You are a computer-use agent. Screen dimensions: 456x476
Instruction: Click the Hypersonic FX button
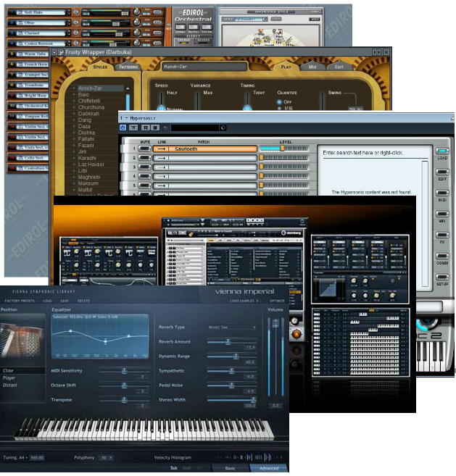[442, 235]
